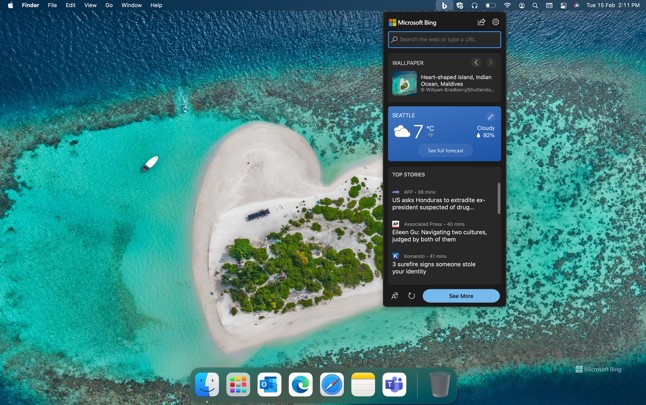Open the US asks Honduras to extradite story

(x=439, y=204)
